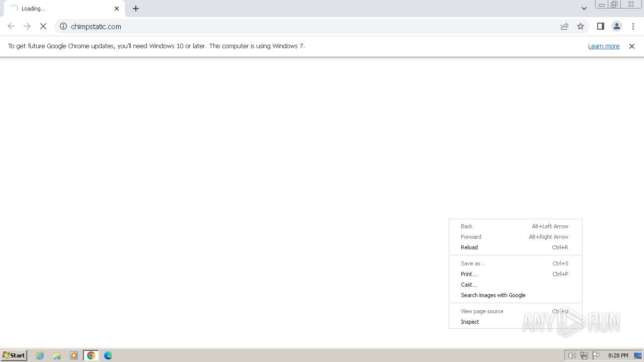Viewport: 644px width, 362px height.
Task: Open Chrome's three-dot menu
Action: pos(633,26)
